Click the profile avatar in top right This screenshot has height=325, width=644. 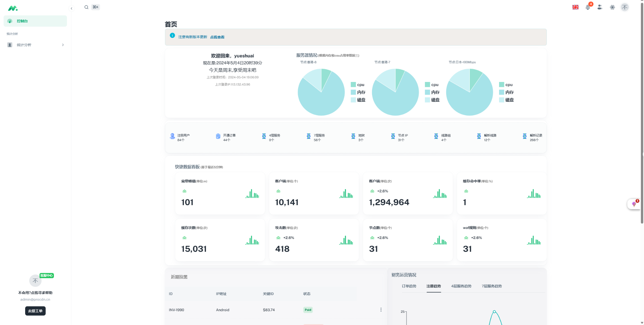(x=625, y=7)
